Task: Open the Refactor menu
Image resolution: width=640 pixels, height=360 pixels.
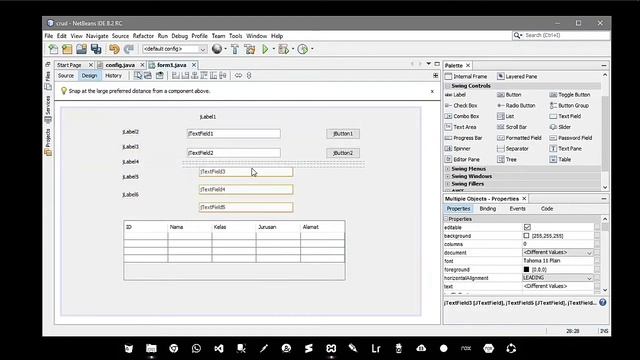Action: point(143,36)
